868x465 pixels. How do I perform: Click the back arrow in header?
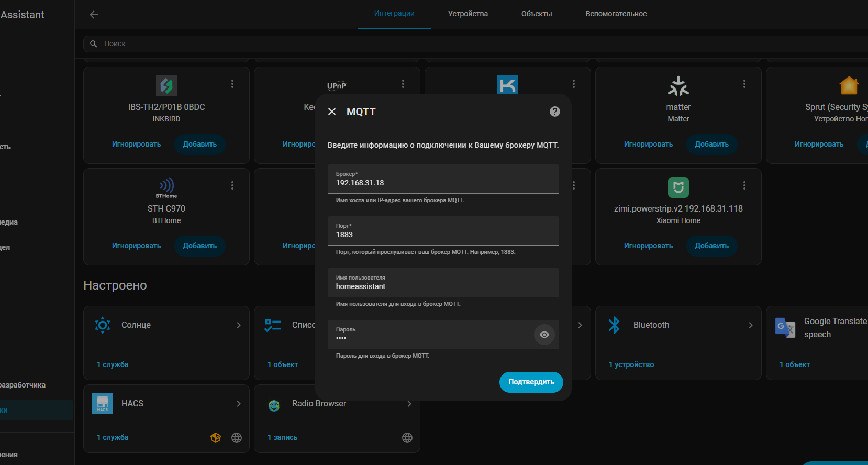point(94,15)
